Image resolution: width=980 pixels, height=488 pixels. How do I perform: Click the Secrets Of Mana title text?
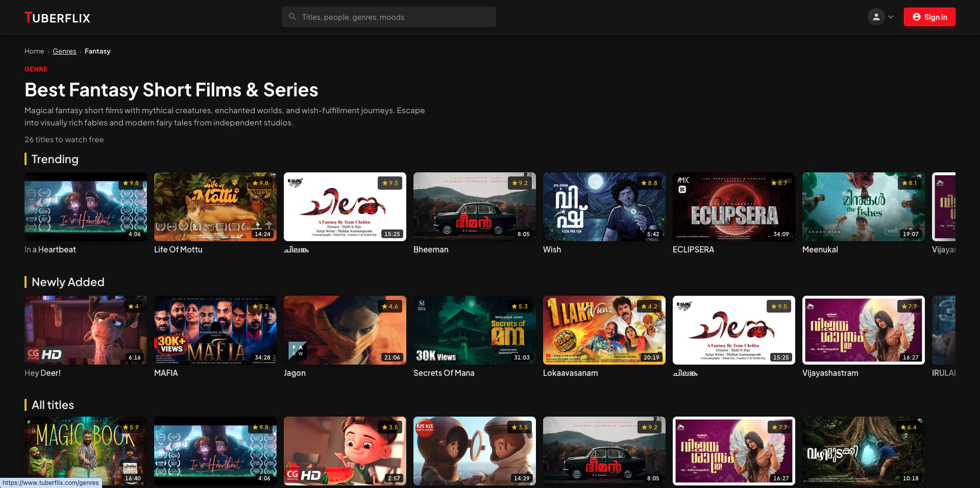(444, 373)
